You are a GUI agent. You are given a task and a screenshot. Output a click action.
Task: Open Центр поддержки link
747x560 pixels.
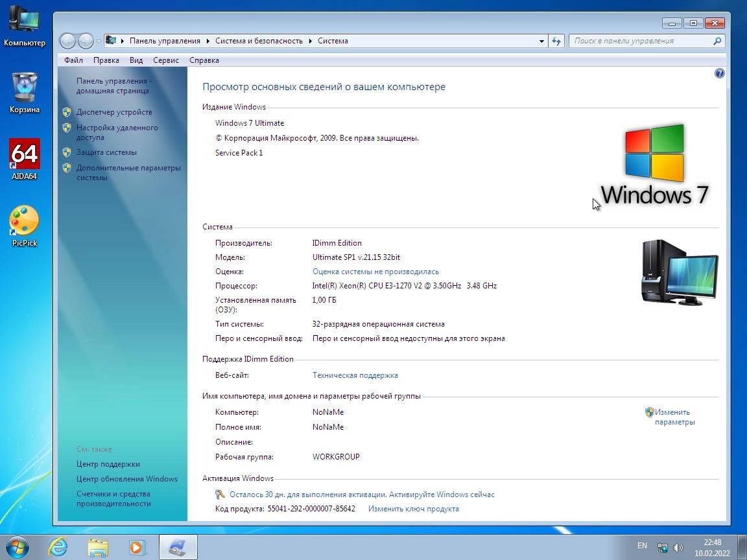point(108,464)
